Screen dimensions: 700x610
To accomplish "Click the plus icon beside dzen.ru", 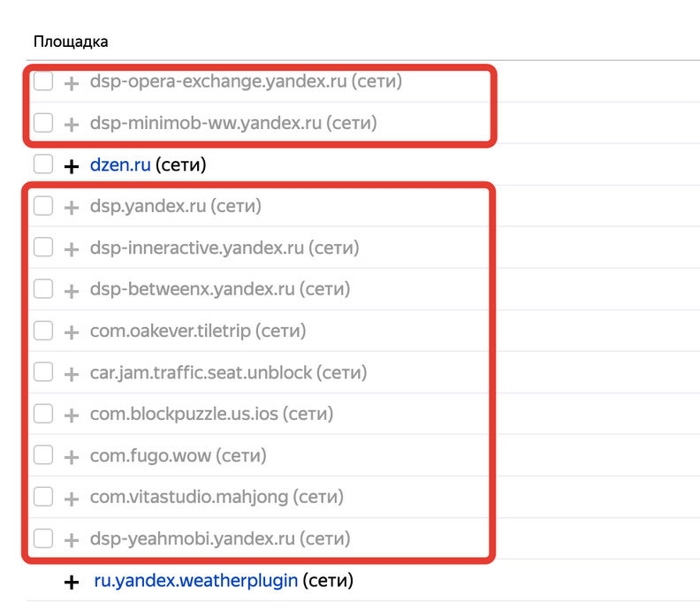I will (72, 165).
